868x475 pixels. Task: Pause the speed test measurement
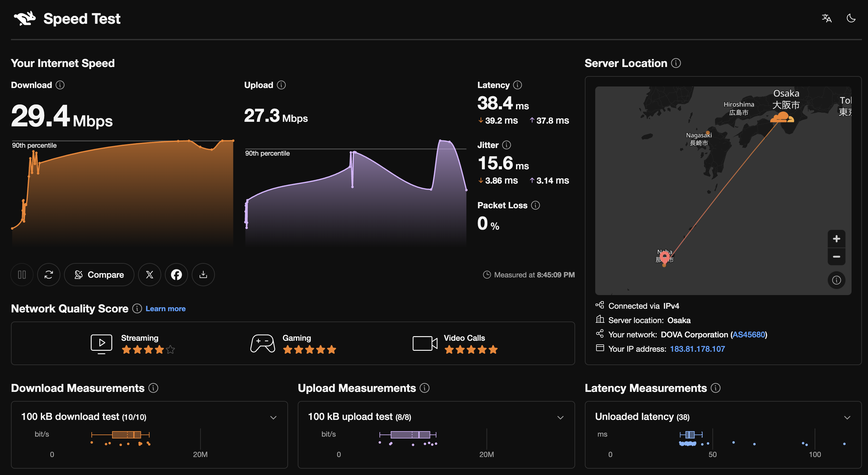coord(22,275)
